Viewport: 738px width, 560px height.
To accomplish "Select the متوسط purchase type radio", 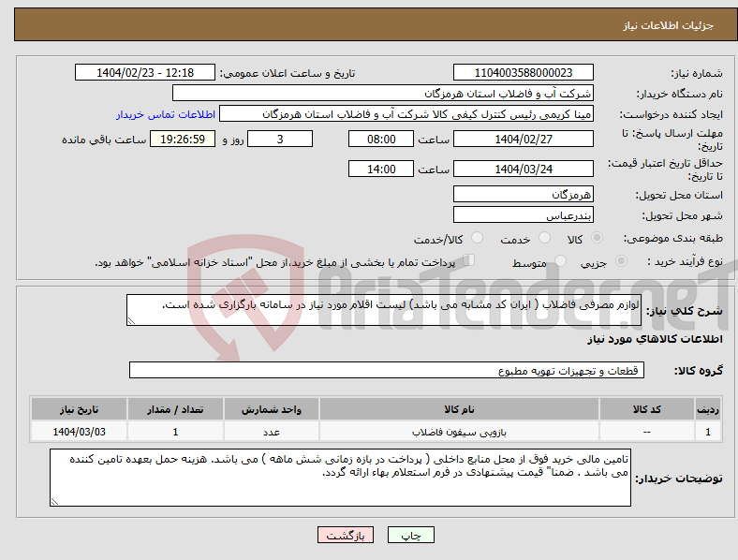I will 561,261.
